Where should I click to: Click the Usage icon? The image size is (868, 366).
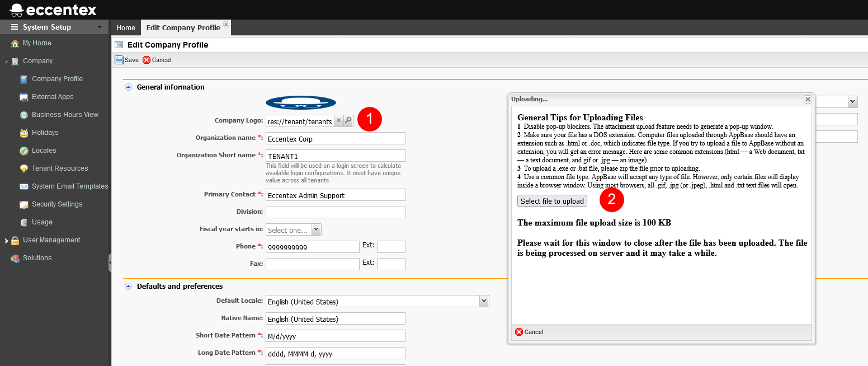click(x=23, y=222)
